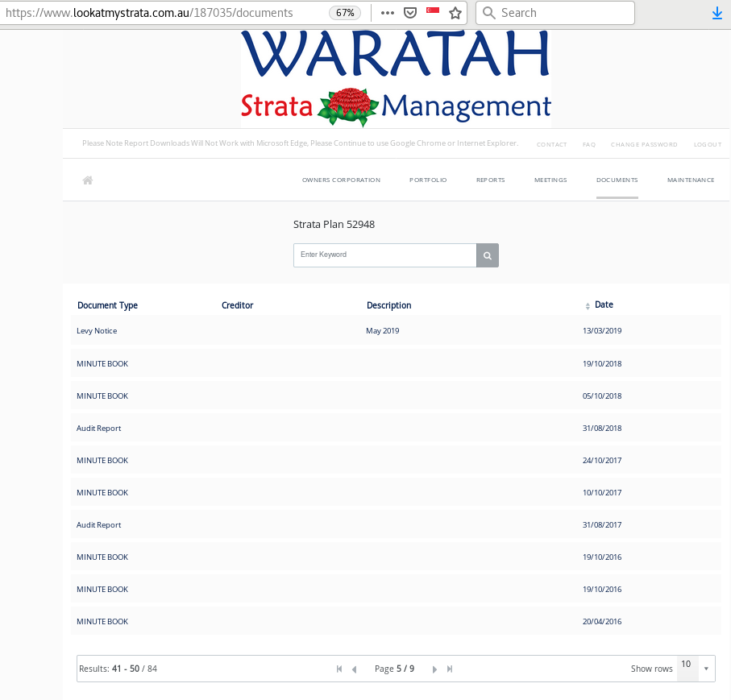Select the Documents menu tab

[x=617, y=180]
